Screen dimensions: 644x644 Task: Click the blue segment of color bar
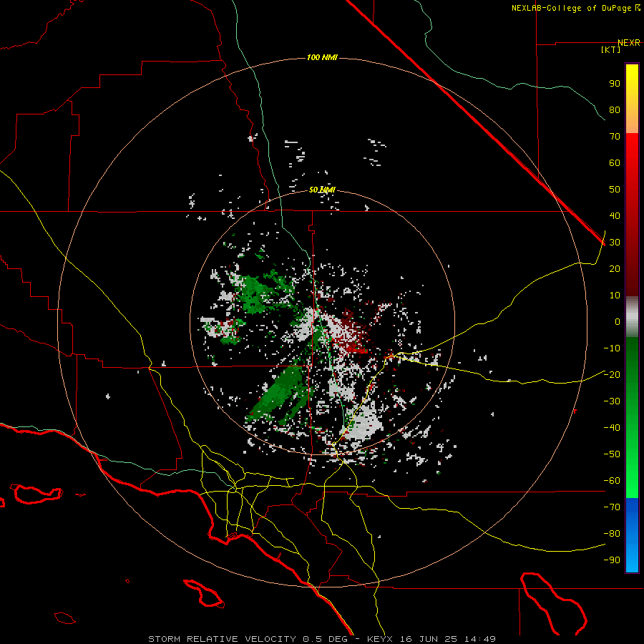tap(632, 535)
